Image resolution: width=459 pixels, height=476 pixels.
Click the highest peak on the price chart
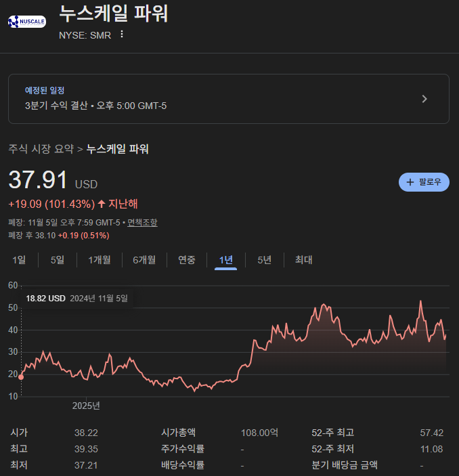tap(420, 301)
